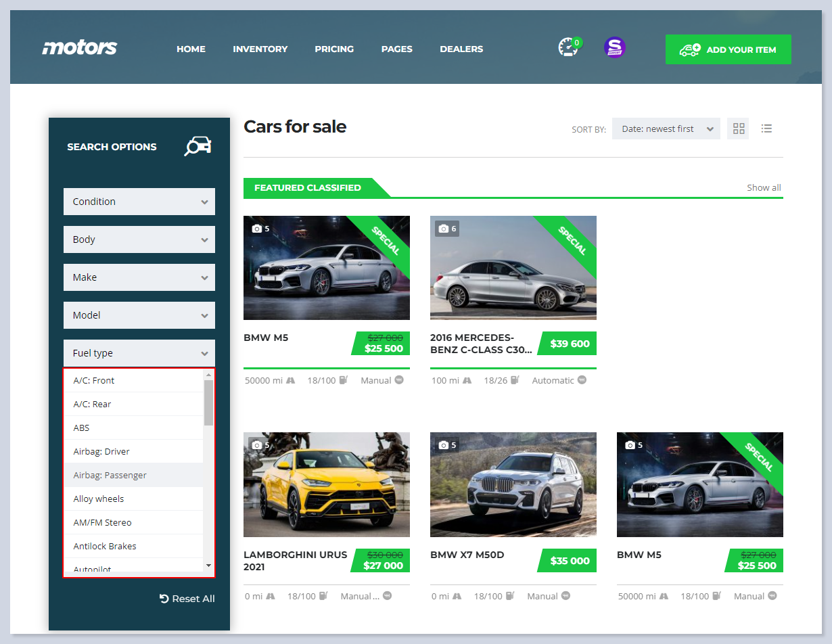Switch to list view layout icon

coord(766,129)
